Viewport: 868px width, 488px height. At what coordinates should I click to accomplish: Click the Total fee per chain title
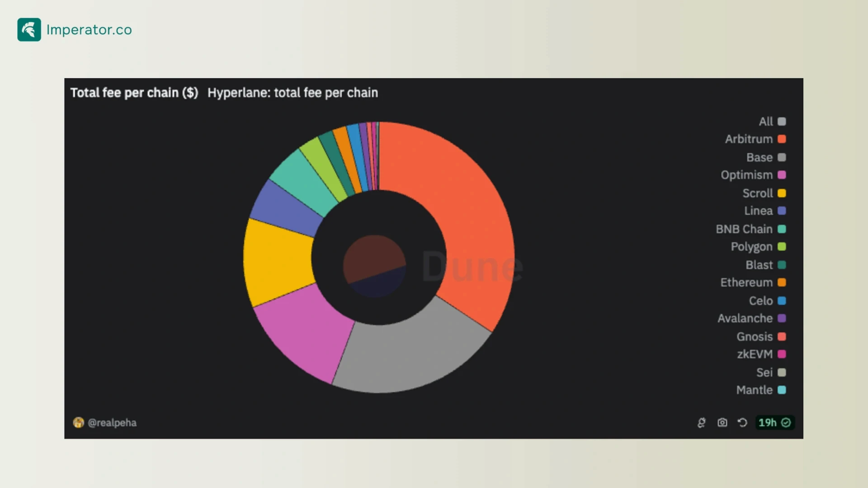point(133,92)
